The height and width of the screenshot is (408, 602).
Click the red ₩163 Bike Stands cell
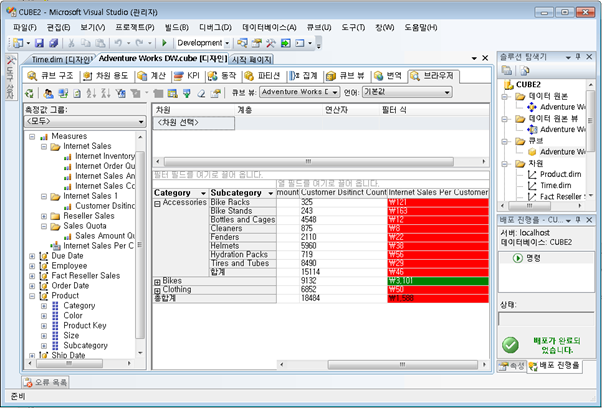(x=438, y=211)
